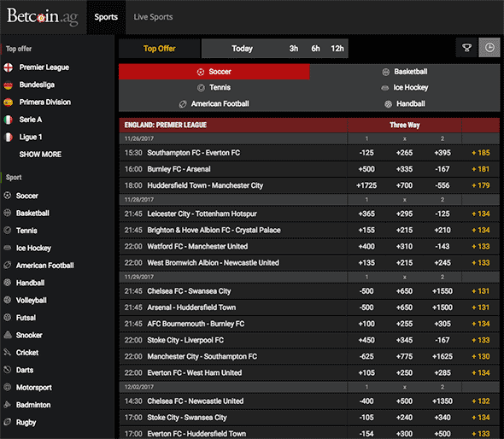Click the hockey puck icon in sport filter
Screen dimensions: 504x439
click(x=384, y=88)
